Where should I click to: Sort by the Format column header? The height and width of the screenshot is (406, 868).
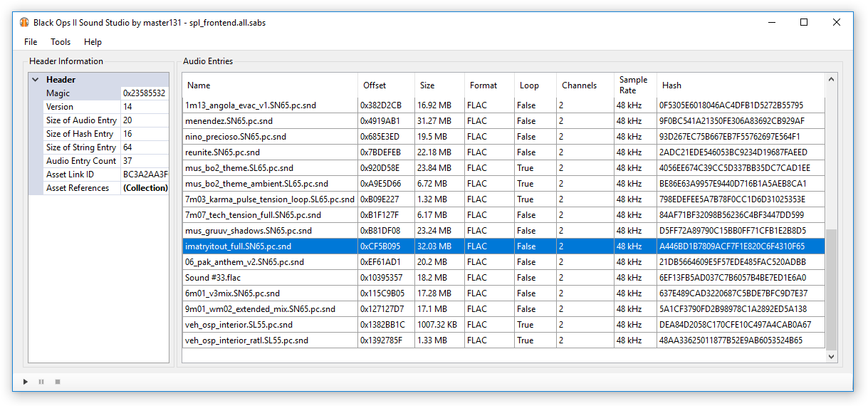click(x=489, y=85)
